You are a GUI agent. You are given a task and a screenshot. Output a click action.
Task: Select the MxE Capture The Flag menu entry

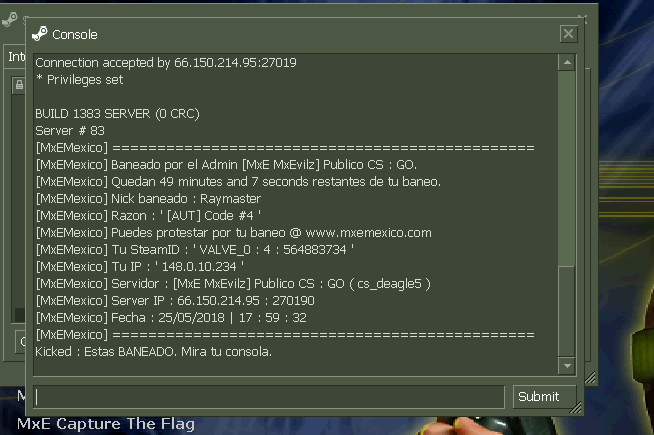[106, 424]
